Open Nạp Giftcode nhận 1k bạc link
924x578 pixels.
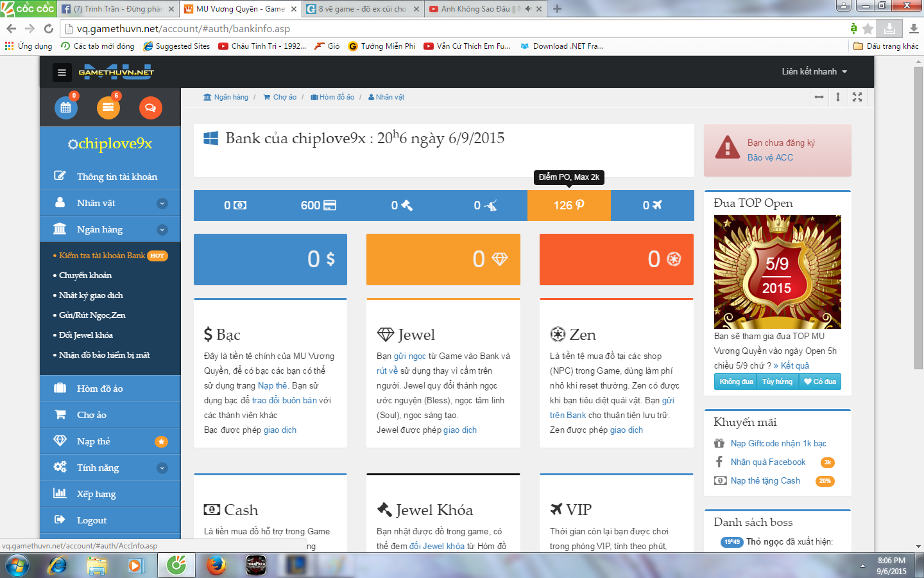(778, 444)
